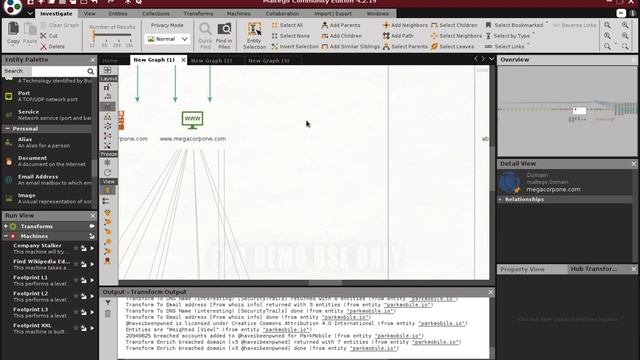Open the Privacy Mode Normal dropdown

point(167,39)
